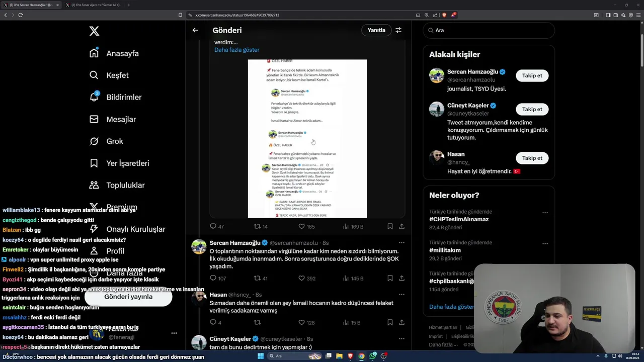Open Hizmet Şartları footer link
This screenshot has width=644, height=362.
click(443, 327)
